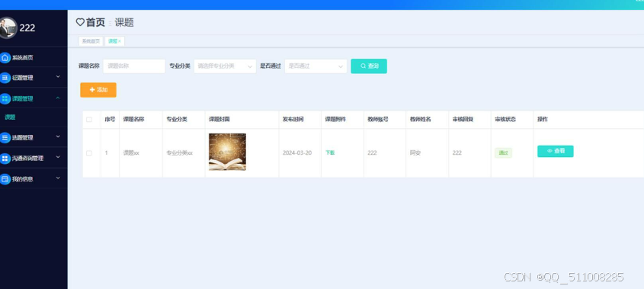This screenshot has width=644, height=289.
Task: Switch to the 系统首页 tab
Action: point(91,41)
